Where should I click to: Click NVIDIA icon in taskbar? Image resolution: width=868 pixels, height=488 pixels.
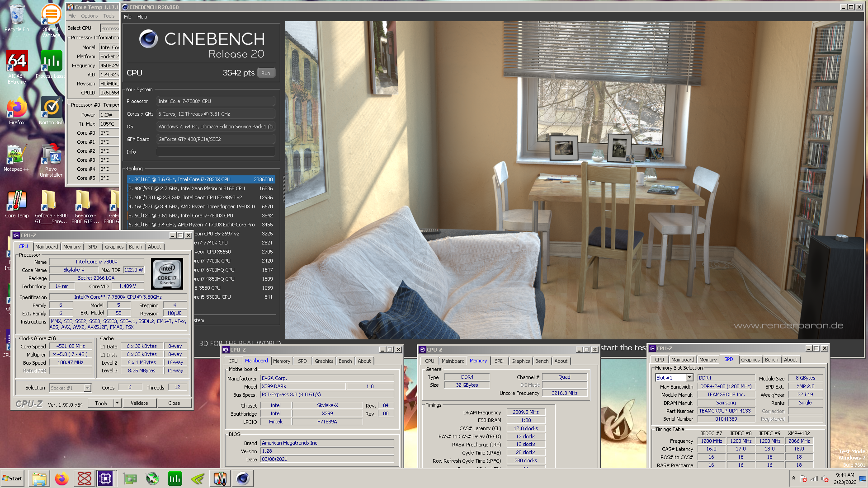coord(198,479)
